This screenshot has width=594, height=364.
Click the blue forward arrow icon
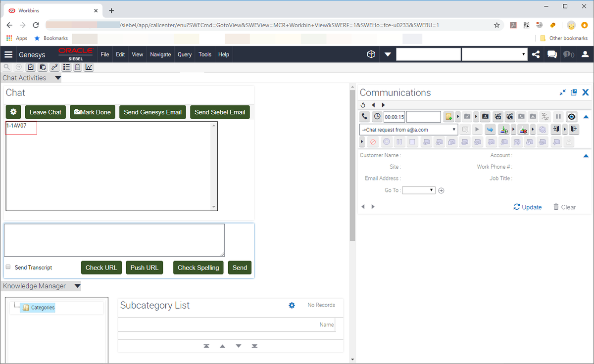[490, 130]
